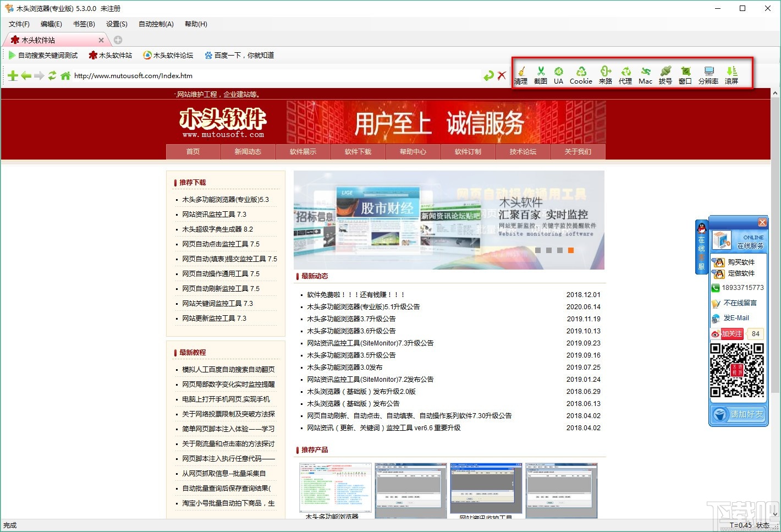The image size is (781, 532).
Task: Open the 模拟人工百度自动搜索自动翻页 tutorial
Action: point(228,370)
